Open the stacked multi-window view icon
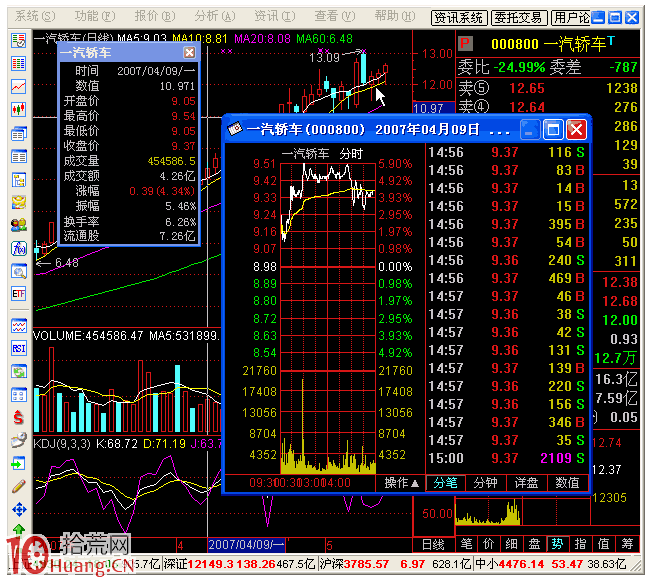Image resolution: width=662 pixels, height=585 pixels. coord(19,134)
